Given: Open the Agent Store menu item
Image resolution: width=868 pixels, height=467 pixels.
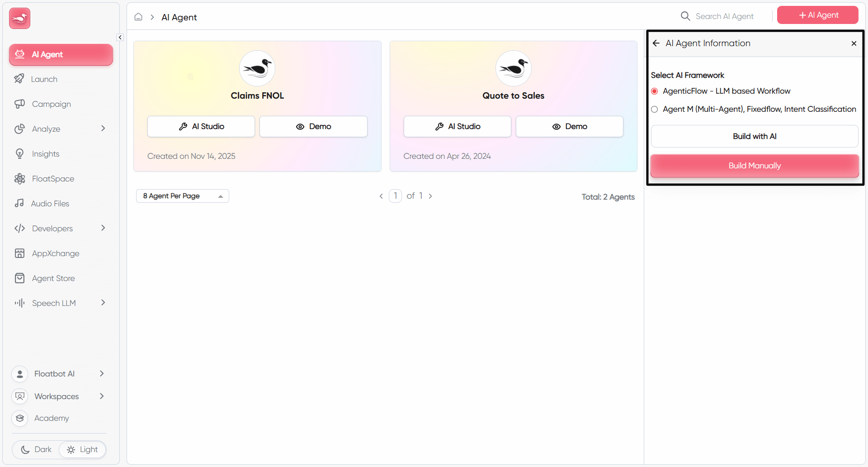Looking at the screenshot, I should click(x=53, y=278).
